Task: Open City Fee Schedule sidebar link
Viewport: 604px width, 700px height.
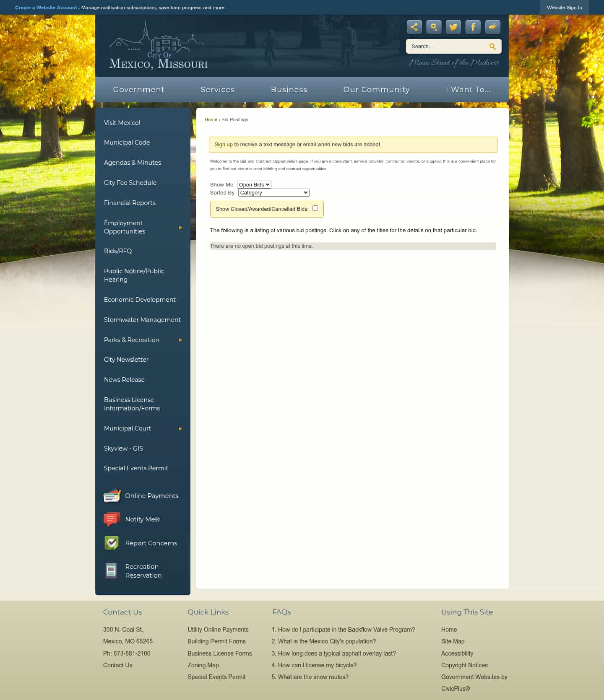Action: [x=130, y=183]
